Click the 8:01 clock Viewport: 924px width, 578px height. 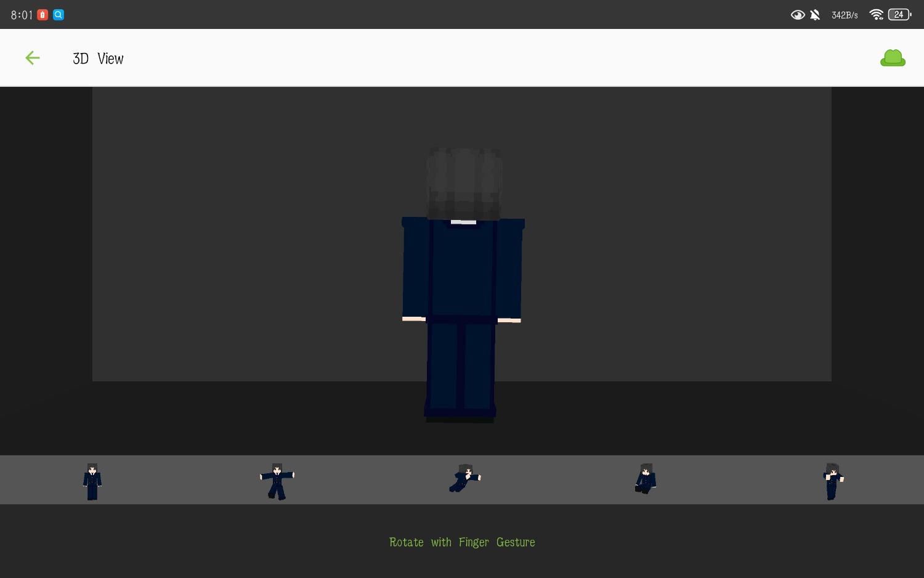22,15
